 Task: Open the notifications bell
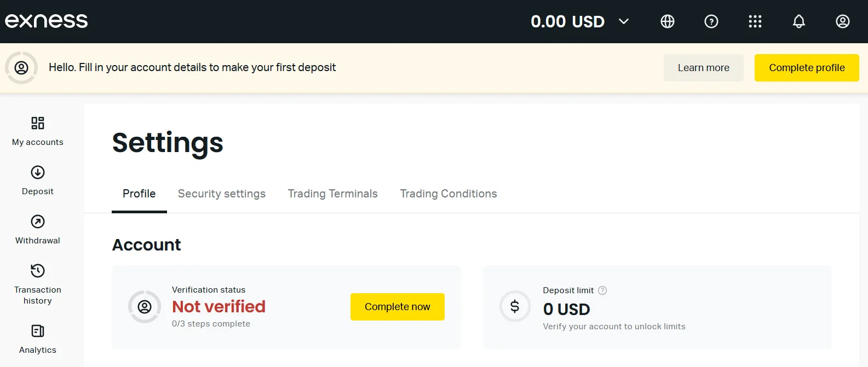coord(799,21)
